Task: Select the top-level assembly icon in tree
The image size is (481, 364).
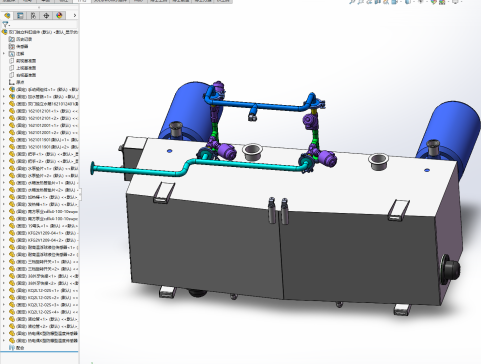Action: [5, 32]
